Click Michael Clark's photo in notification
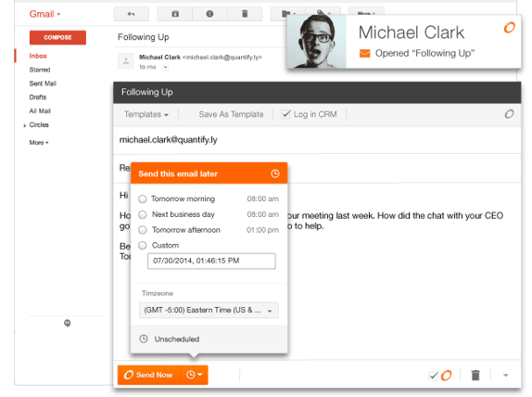The width and height of the screenshot is (532, 397). (x=317, y=42)
